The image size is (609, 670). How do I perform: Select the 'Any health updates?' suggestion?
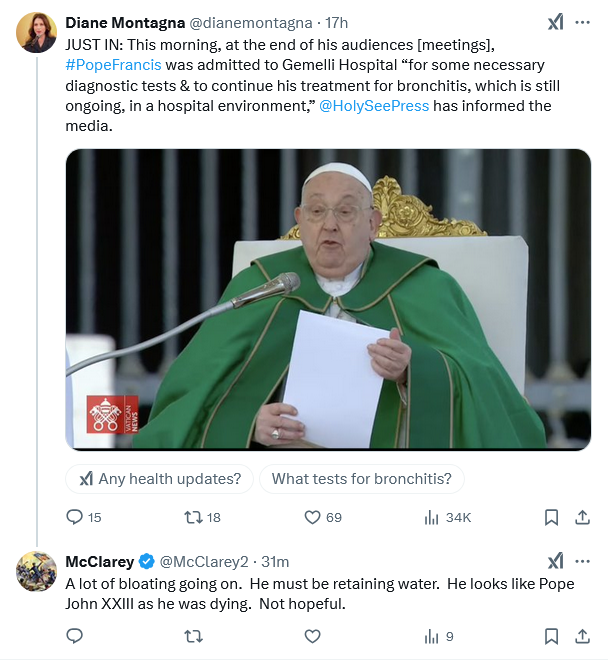(x=160, y=479)
